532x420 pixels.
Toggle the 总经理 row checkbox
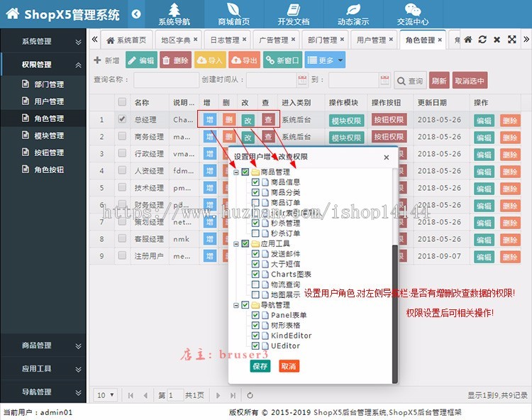[122, 119]
